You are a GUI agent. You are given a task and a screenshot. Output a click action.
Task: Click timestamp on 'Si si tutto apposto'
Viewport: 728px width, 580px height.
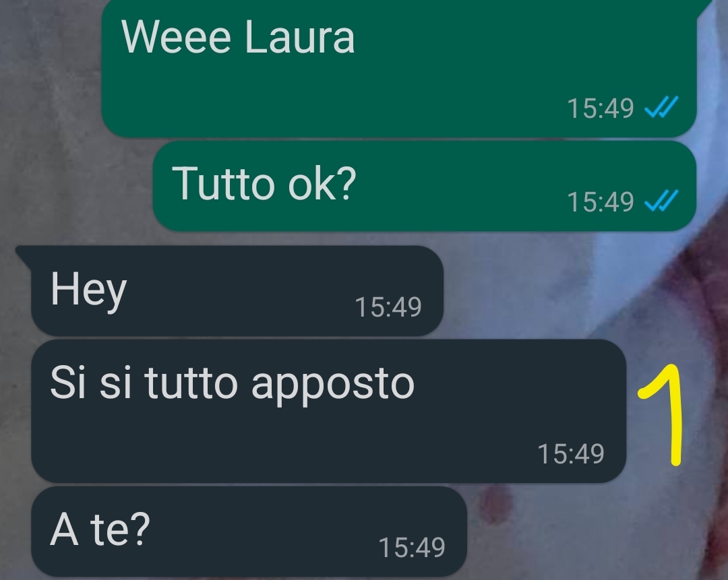tap(571, 453)
